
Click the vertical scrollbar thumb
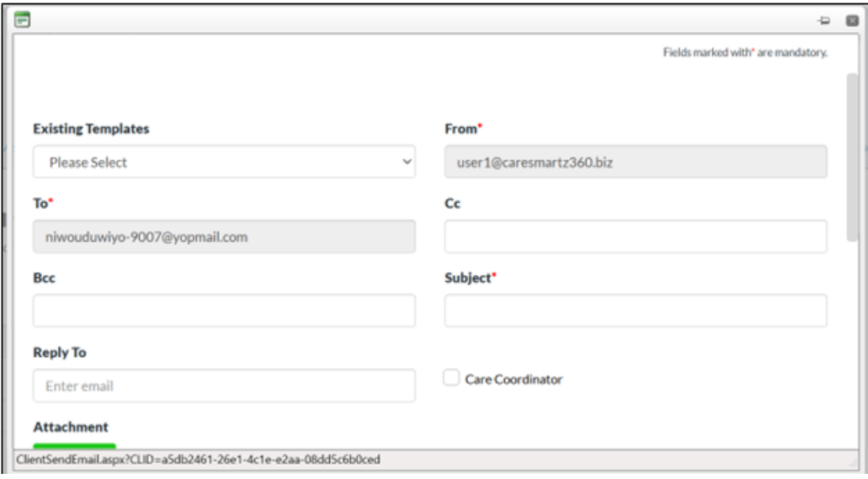click(852, 156)
